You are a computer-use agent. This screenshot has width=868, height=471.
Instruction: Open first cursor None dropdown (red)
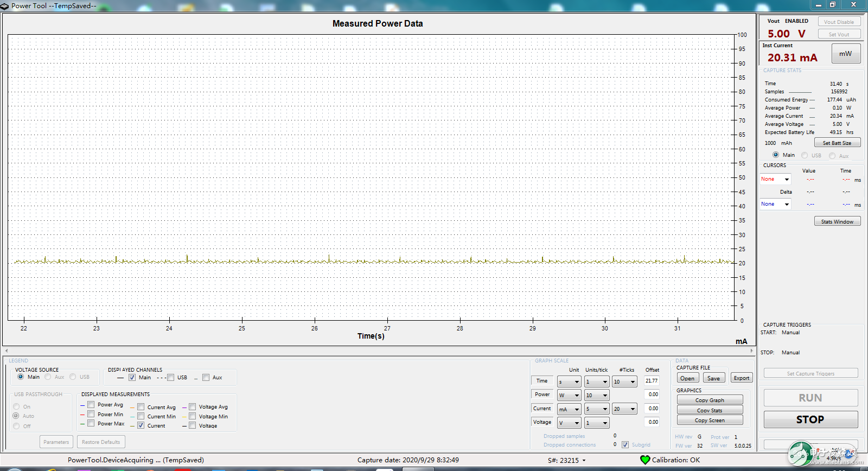tap(775, 179)
